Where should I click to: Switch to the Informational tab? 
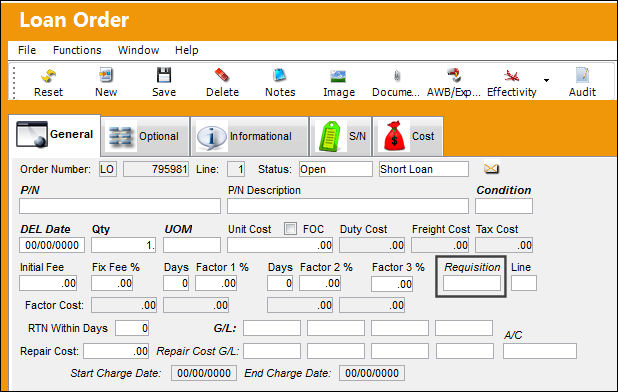pos(249,137)
